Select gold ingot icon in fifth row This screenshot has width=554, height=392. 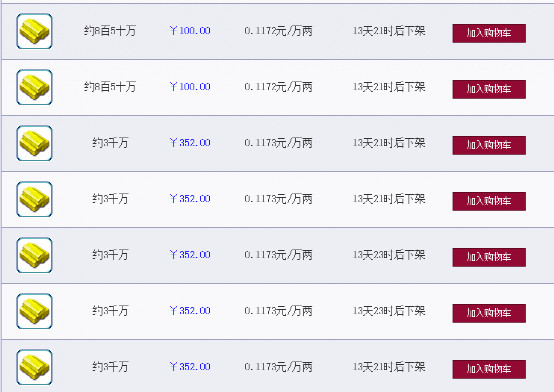click(34, 255)
